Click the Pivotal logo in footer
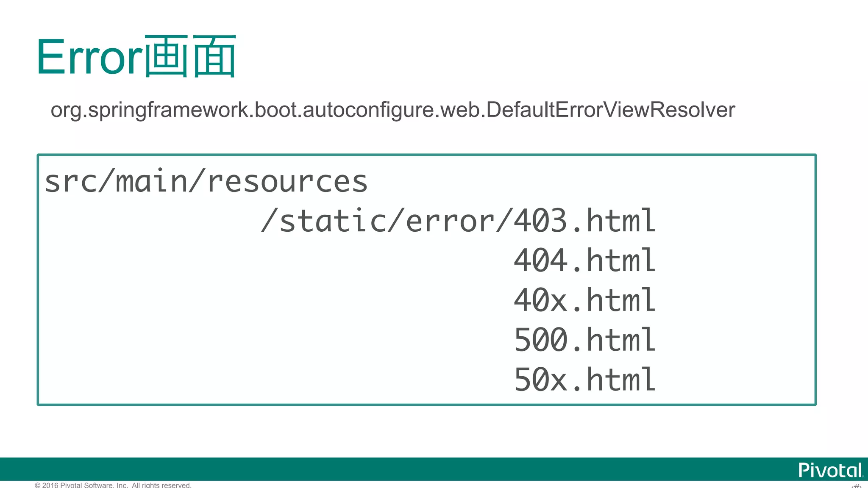 tap(831, 470)
